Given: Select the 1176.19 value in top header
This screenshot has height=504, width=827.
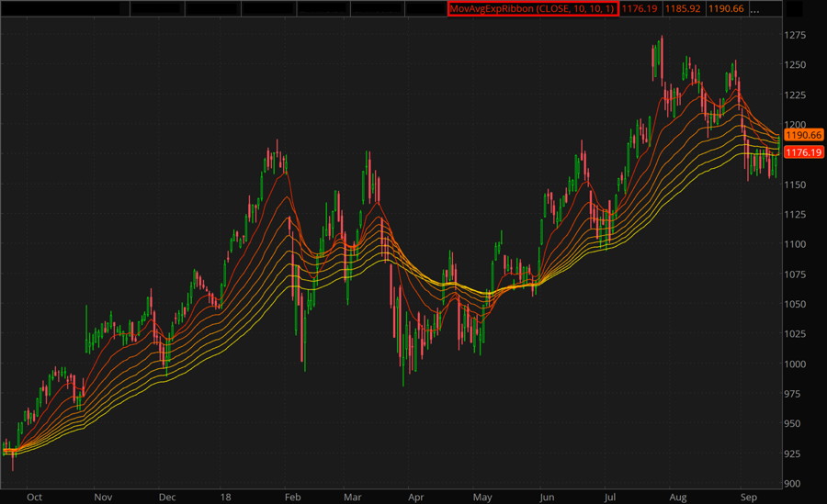Looking at the screenshot, I should (640, 9).
